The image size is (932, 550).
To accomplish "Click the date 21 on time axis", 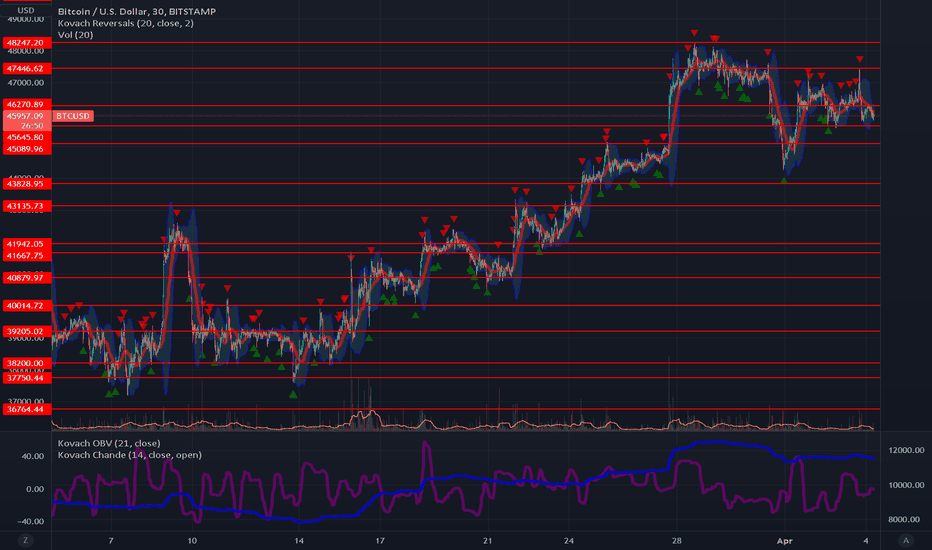I will [487, 540].
